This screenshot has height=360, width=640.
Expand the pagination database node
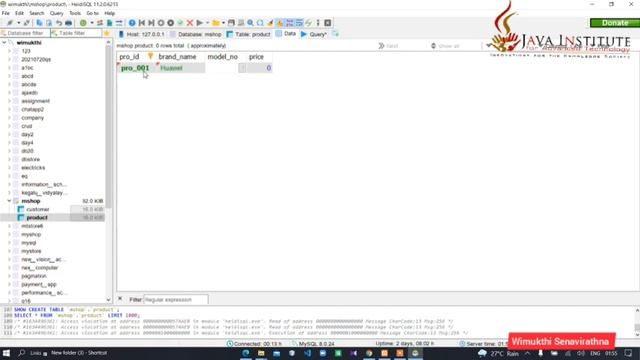9,276
